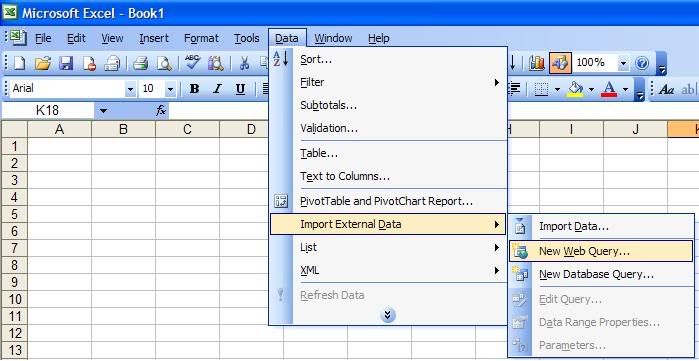Open the Filter submenu
The height and width of the screenshot is (361, 699).
(x=388, y=82)
